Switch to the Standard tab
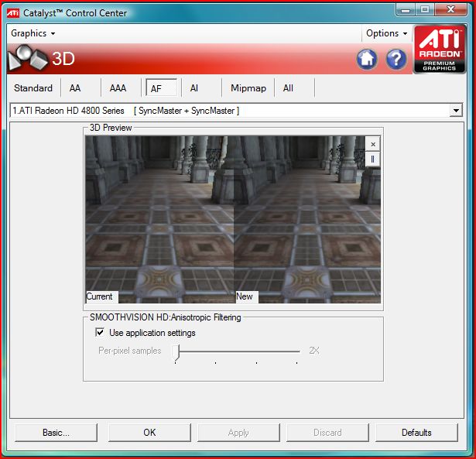Image resolution: width=476 pixels, height=459 pixels. pos(33,88)
